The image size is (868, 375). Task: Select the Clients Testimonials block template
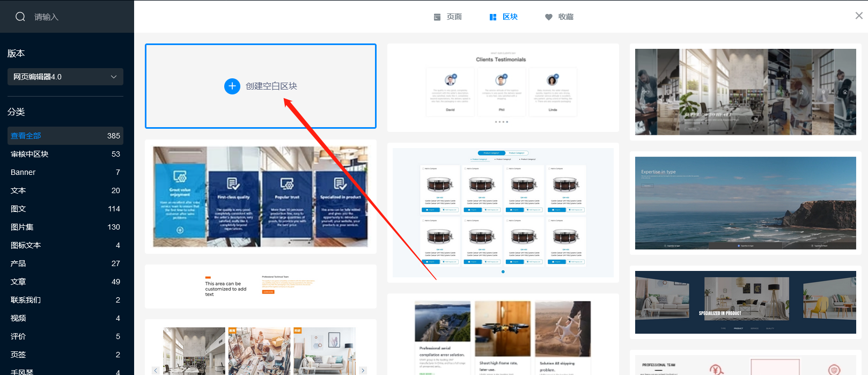503,87
